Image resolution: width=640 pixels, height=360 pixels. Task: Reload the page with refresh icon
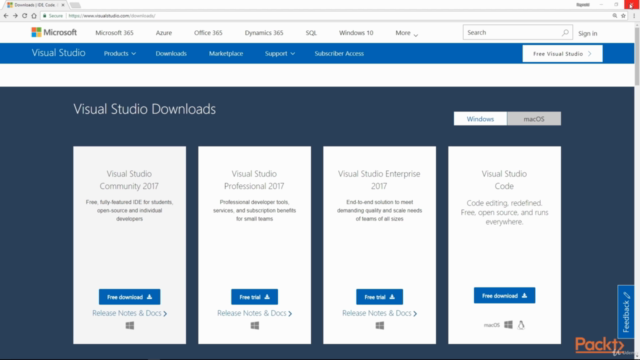click(x=24, y=16)
